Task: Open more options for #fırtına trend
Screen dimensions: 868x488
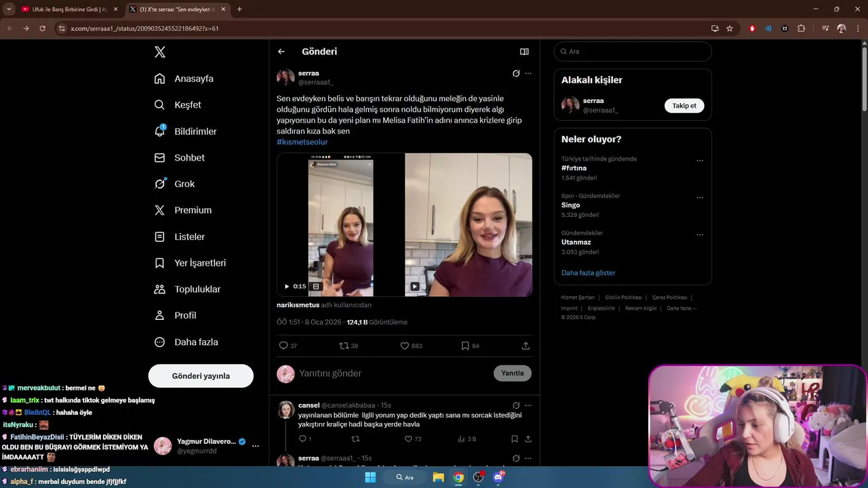Action: (700, 161)
